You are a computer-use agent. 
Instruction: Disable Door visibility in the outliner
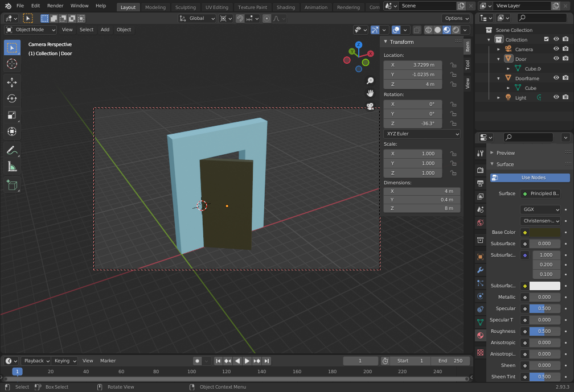coord(556,59)
